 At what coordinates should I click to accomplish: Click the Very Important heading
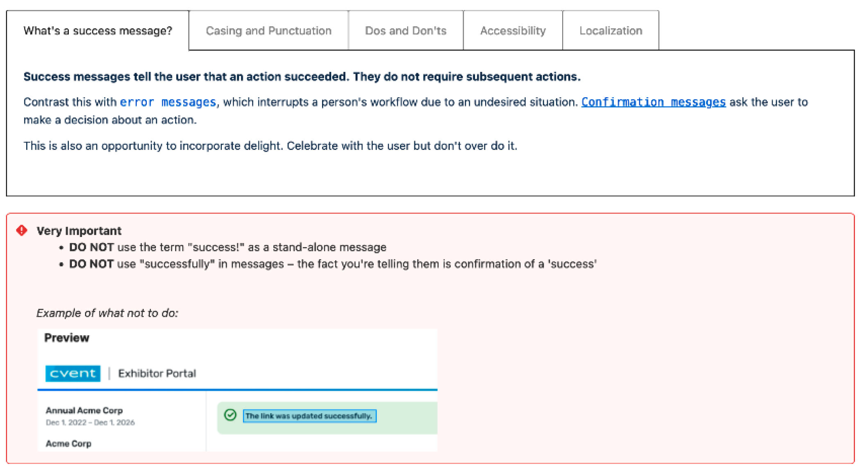79,231
